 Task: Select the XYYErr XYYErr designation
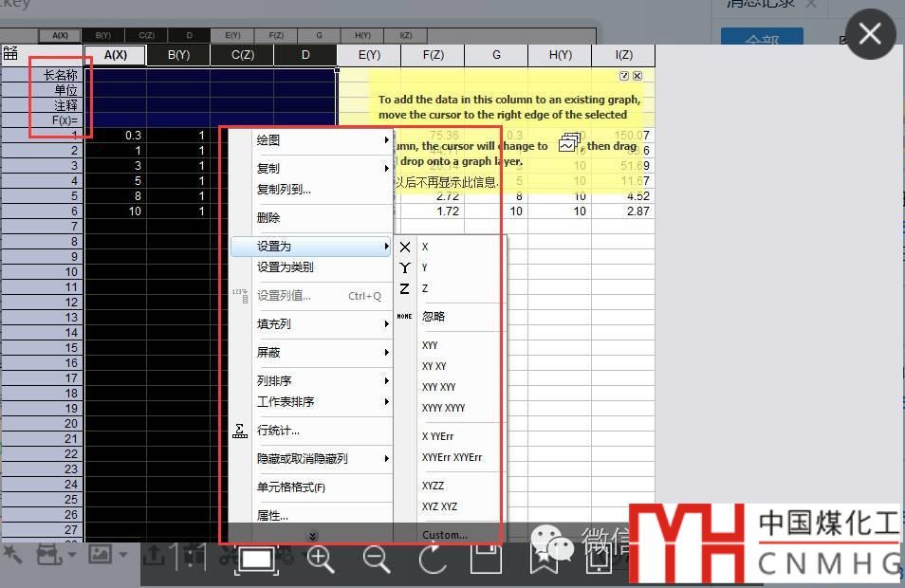pyautogui.click(x=452, y=457)
